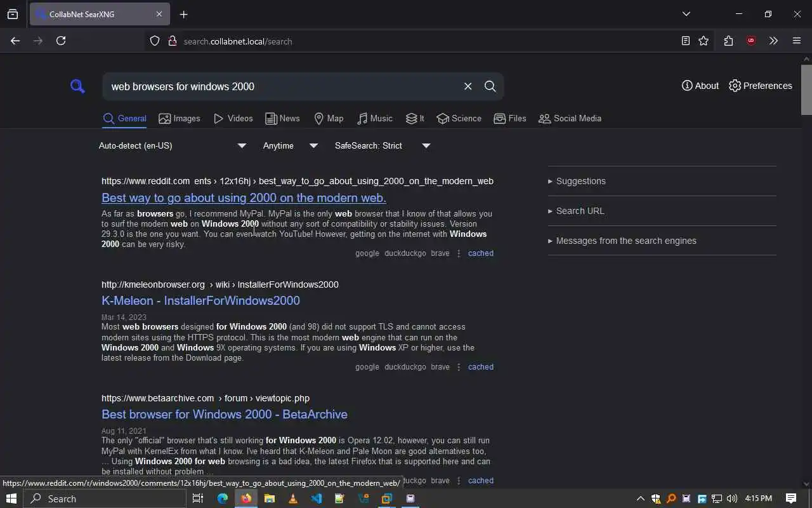Open cached version of the BetaArchive result
Viewport: 812px width, 508px height.
(481, 480)
